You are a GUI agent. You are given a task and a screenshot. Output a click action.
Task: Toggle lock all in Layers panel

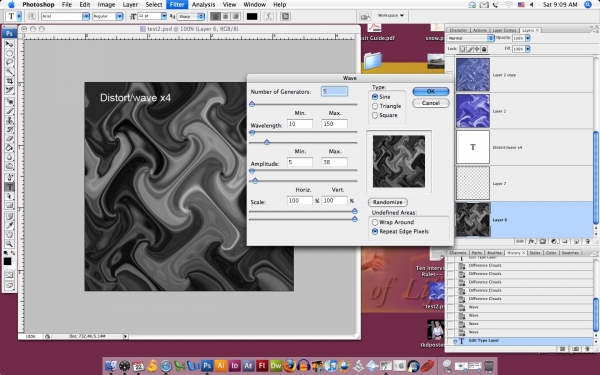click(484, 49)
